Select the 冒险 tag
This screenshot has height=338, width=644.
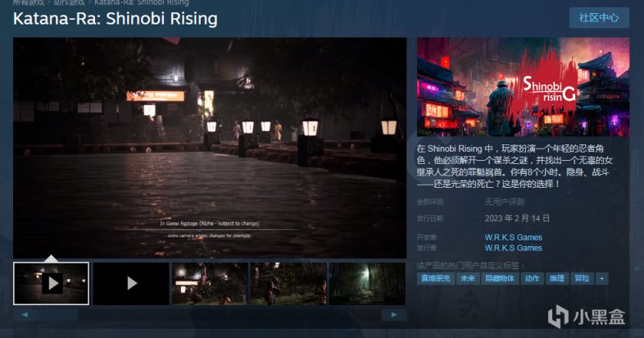tap(581, 279)
